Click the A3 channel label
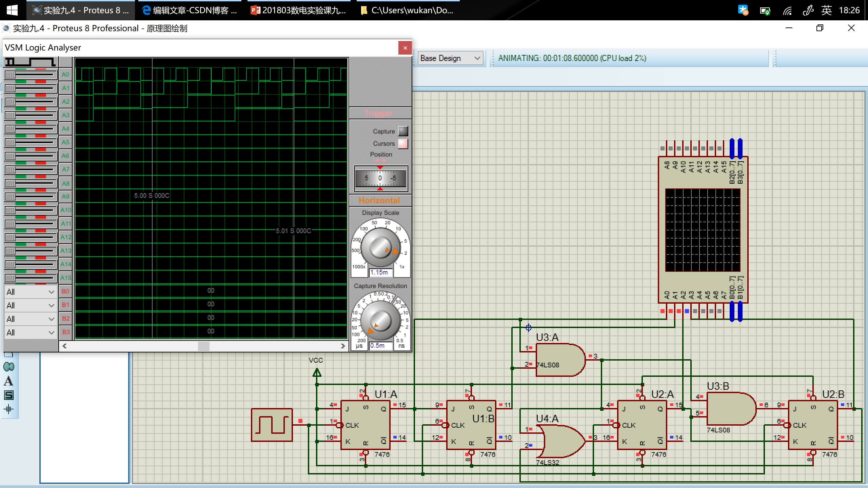The width and height of the screenshot is (868, 488). pyautogui.click(x=65, y=115)
